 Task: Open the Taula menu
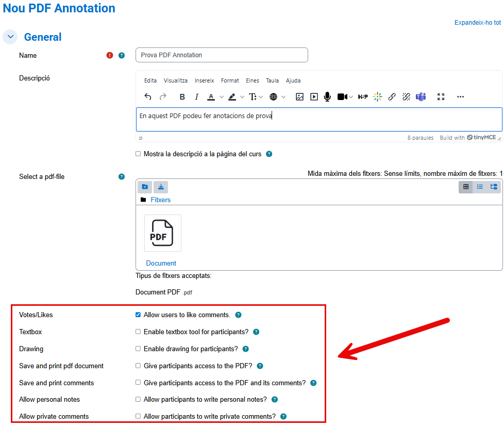[272, 80]
